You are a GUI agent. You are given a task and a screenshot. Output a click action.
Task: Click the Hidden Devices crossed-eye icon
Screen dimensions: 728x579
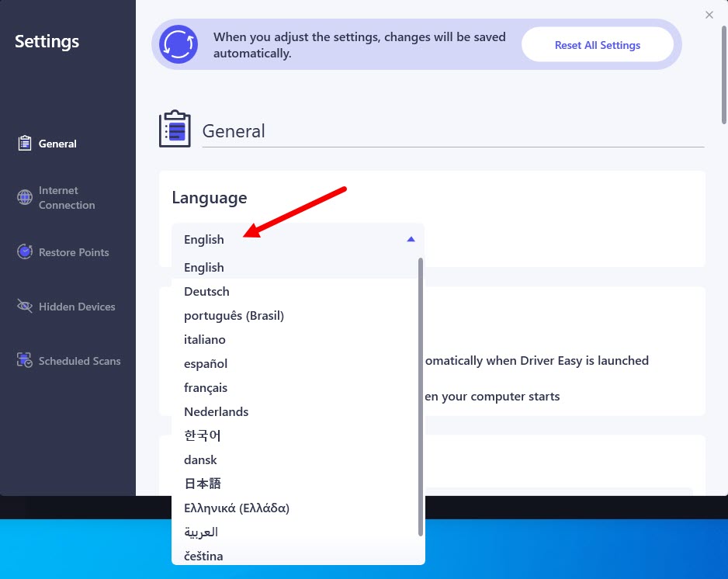click(x=25, y=307)
